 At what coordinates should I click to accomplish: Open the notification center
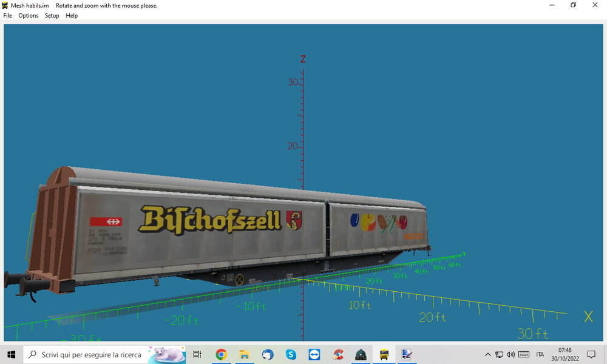(x=591, y=354)
